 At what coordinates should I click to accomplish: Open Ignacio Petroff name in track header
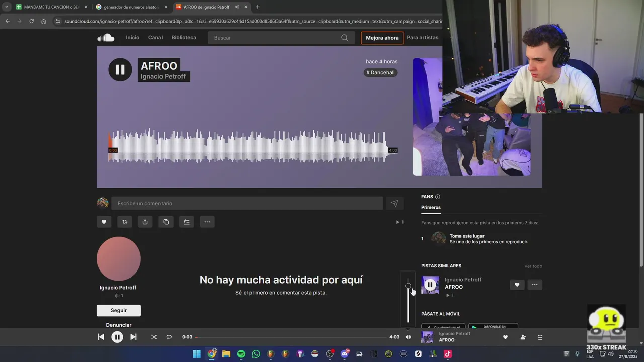(163, 76)
